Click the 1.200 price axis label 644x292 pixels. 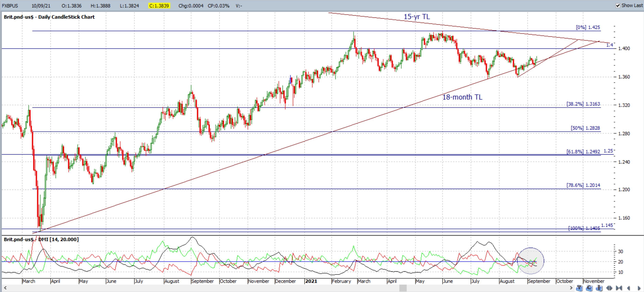pyautogui.click(x=624, y=189)
